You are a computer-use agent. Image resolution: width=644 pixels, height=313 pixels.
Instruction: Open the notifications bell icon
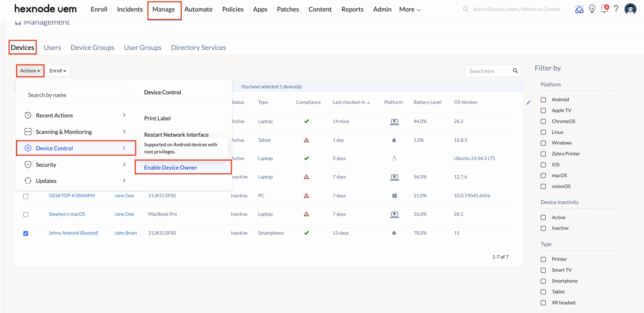coord(604,9)
